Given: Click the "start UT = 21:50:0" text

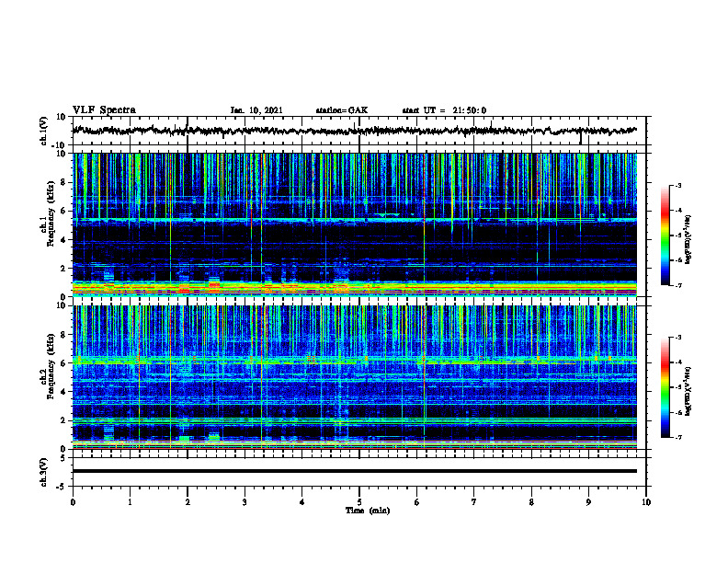Looking at the screenshot, I should coord(444,110).
